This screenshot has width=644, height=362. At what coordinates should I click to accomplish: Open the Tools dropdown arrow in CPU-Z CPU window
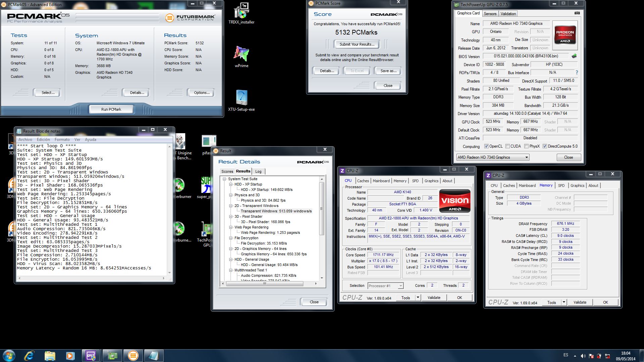tap(418, 298)
